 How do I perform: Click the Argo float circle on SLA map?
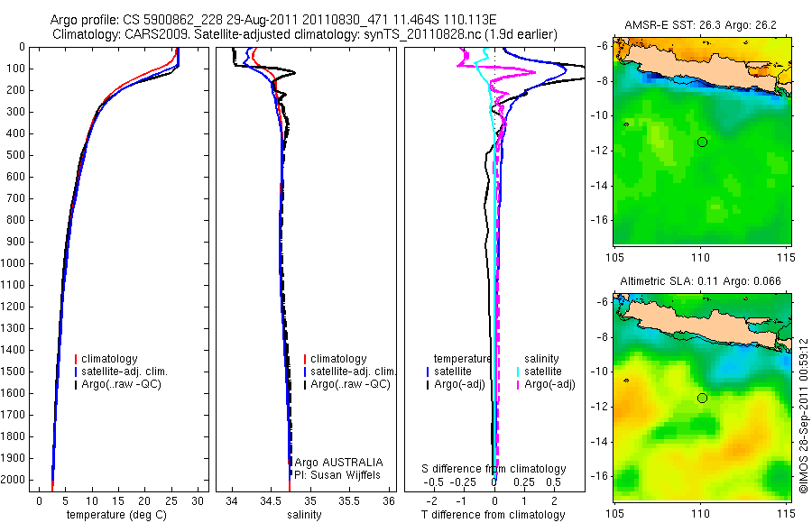point(702,399)
